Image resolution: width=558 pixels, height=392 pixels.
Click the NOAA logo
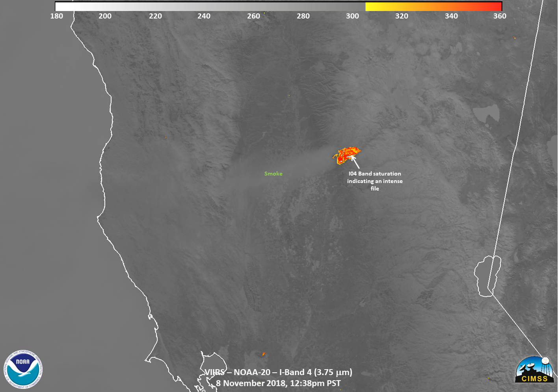(23, 370)
